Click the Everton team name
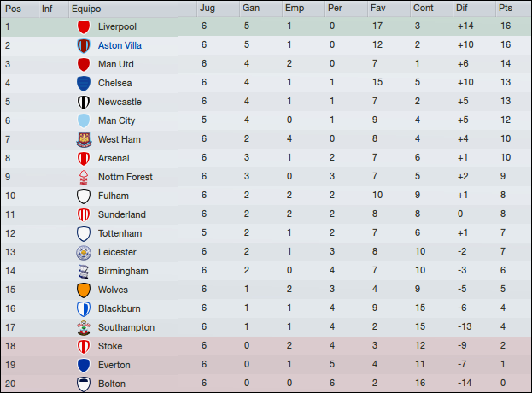Image resolution: width=532 pixels, height=393 pixels. (114, 365)
